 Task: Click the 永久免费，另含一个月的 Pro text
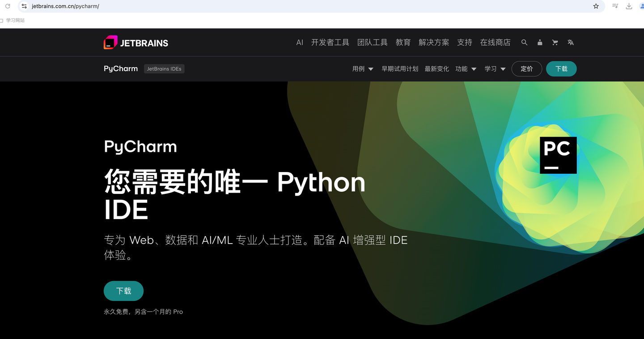point(143,312)
